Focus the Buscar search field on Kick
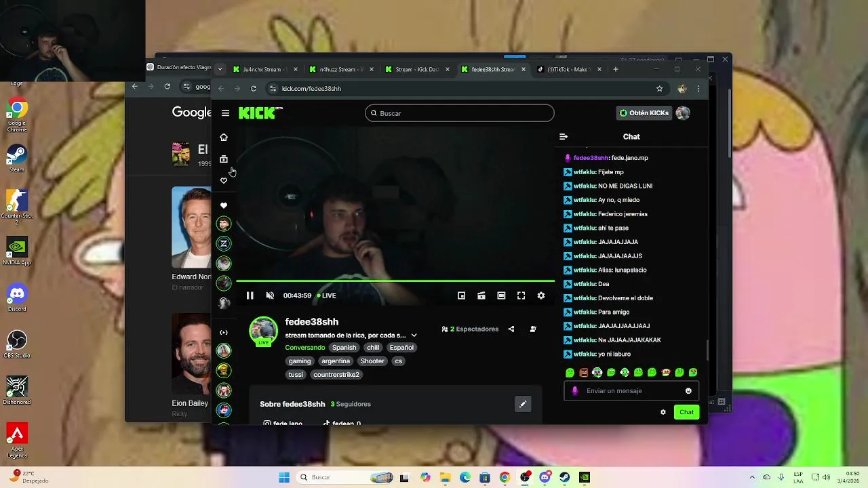The height and width of the screenshot is (488, 868). (x=459, y=113)
